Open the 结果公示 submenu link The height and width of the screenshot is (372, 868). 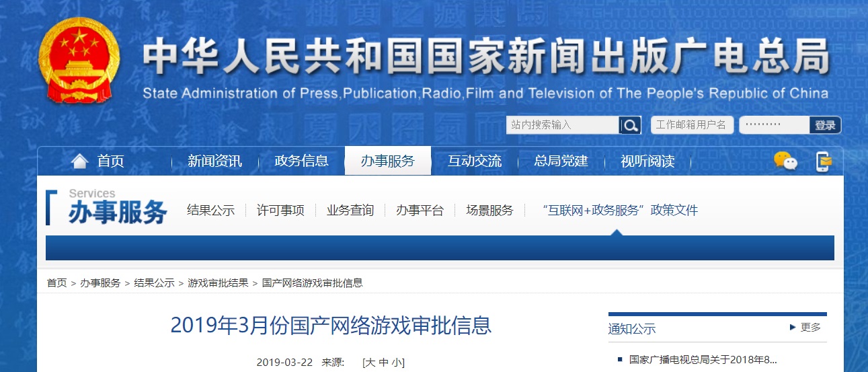point(210,211)
